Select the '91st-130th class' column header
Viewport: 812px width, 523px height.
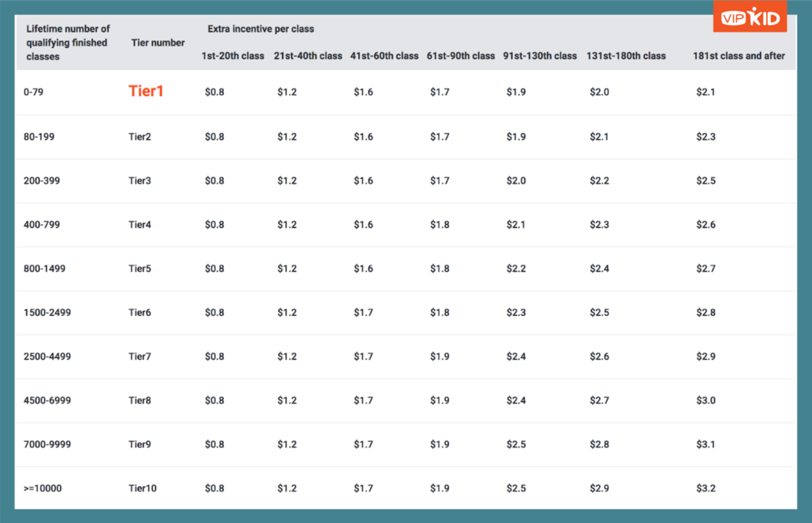(540, 56)
